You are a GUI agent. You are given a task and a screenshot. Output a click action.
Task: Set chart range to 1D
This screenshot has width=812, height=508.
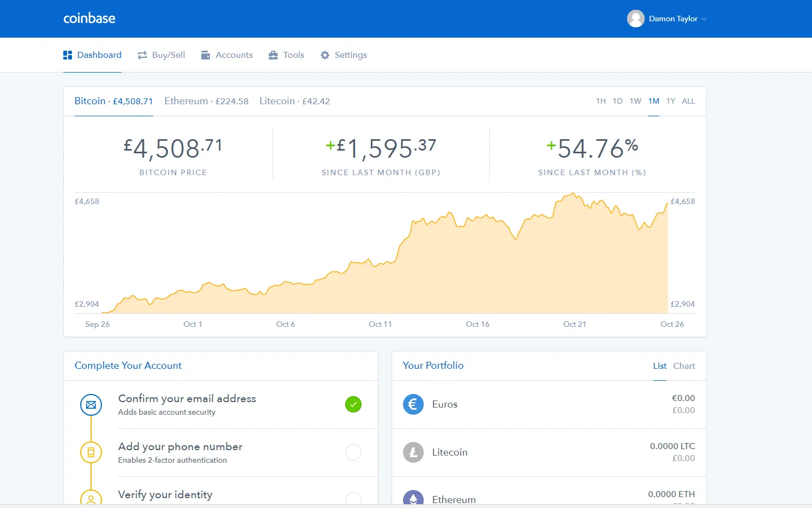pos(617,101)
